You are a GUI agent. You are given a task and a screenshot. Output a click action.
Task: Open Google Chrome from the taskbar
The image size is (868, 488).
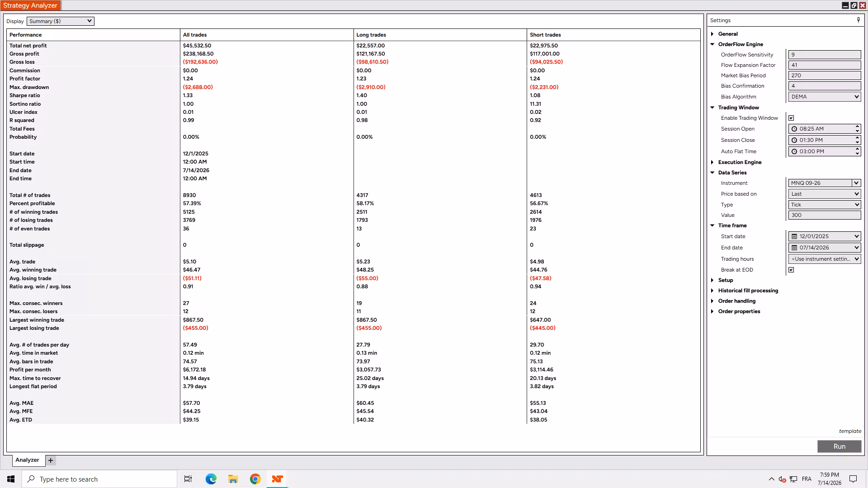tap(255, 479)
